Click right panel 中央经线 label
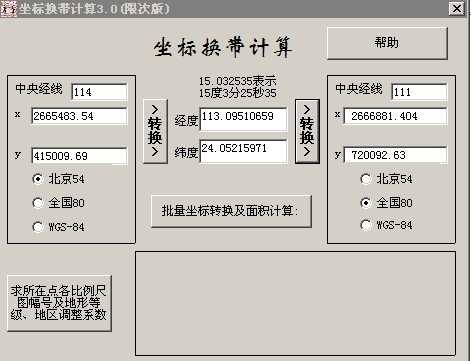 (359, 89)
